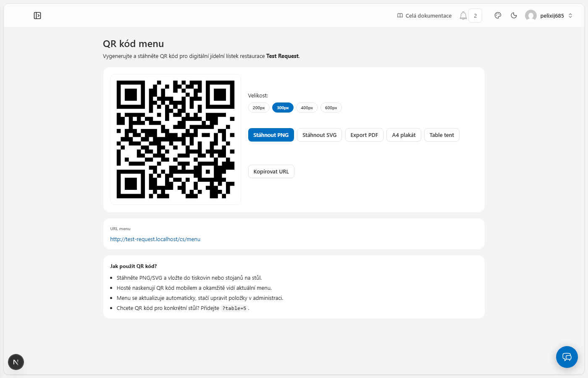Click the user avatar image
The height and width of the screenshot is (378, 588).
pos(531,16)
